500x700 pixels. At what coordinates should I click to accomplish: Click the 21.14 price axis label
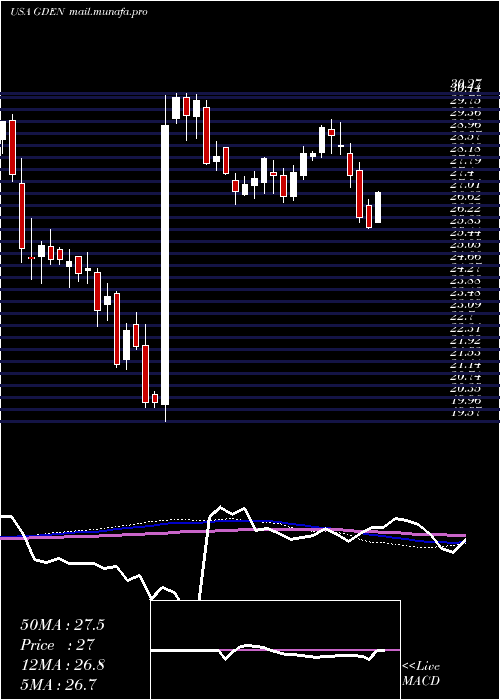[x=466, y=366]
